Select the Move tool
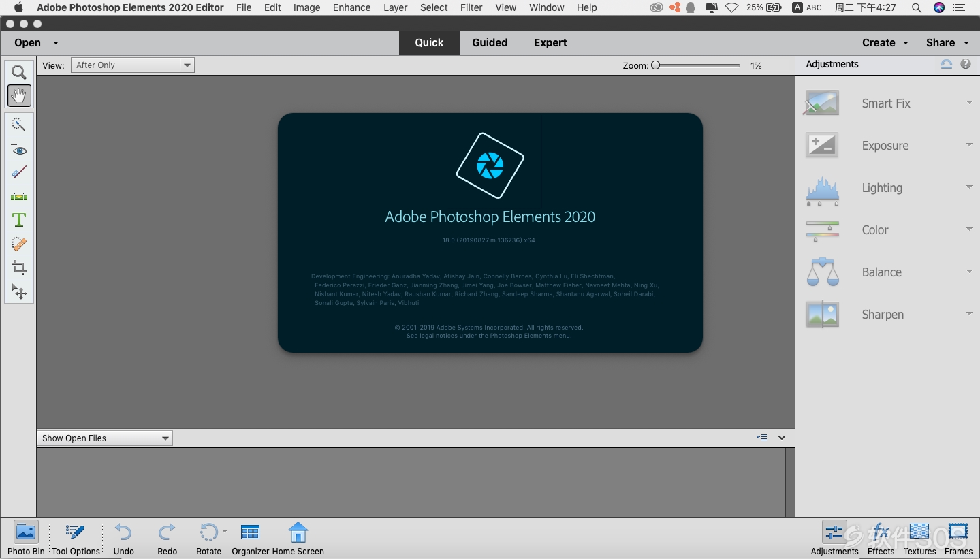980x559 pixels. [19, 292]
